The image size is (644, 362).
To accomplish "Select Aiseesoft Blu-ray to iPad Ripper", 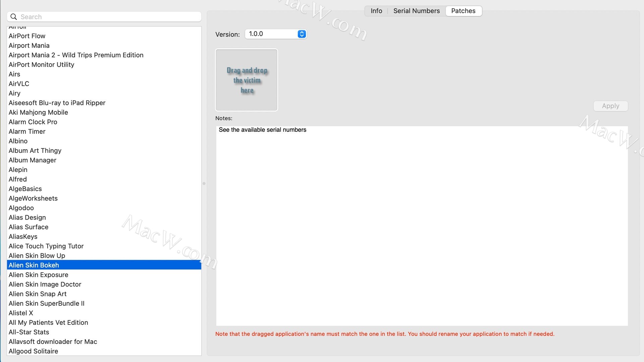I will 104,103.
